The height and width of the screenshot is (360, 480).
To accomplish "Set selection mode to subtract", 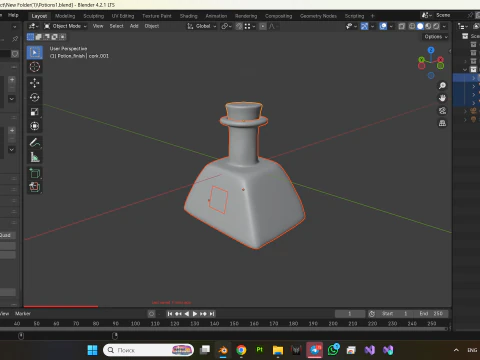I will [x=46, y=37].
